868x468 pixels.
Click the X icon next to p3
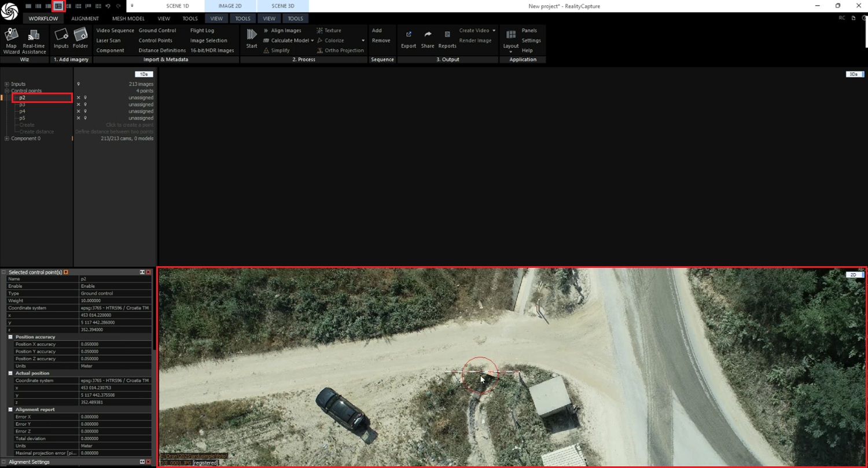tap(79, 105)
